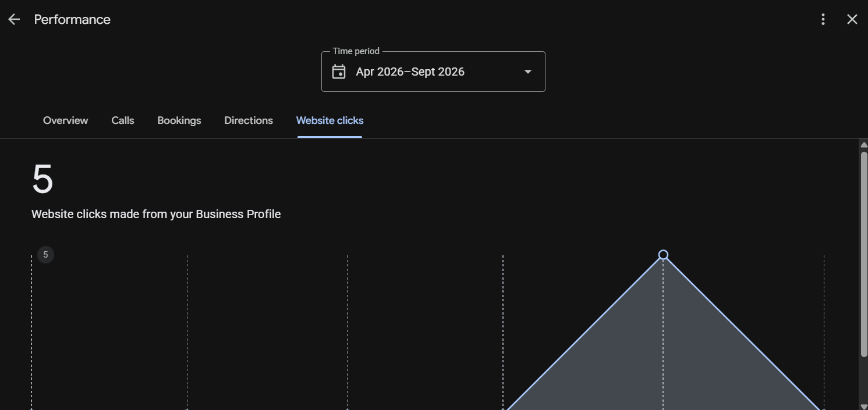Viewport: 868px width, 410px height.
Task: Close the Performance panel with the X
Action: coord(852,19)
